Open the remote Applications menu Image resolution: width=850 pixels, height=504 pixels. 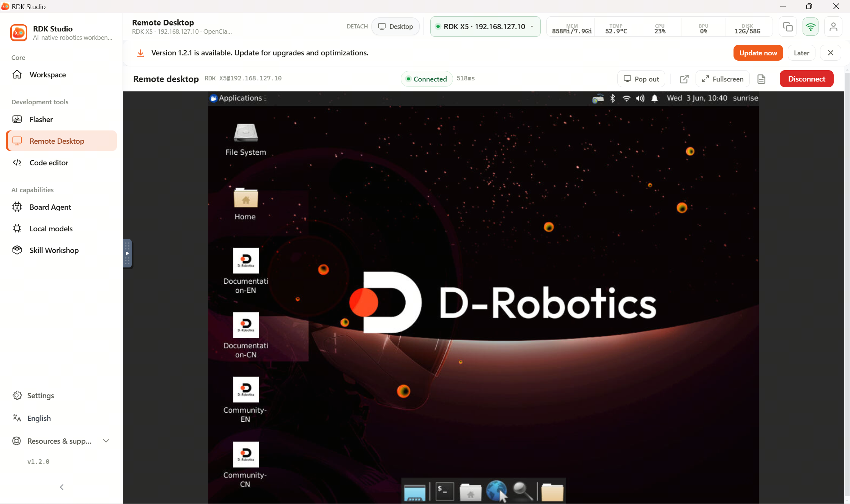(x=238, y=98)
